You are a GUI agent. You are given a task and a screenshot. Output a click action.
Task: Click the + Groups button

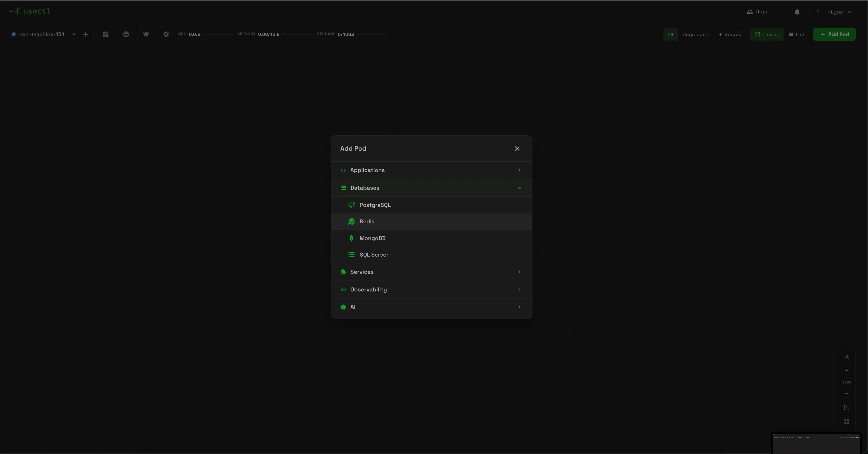730,34
